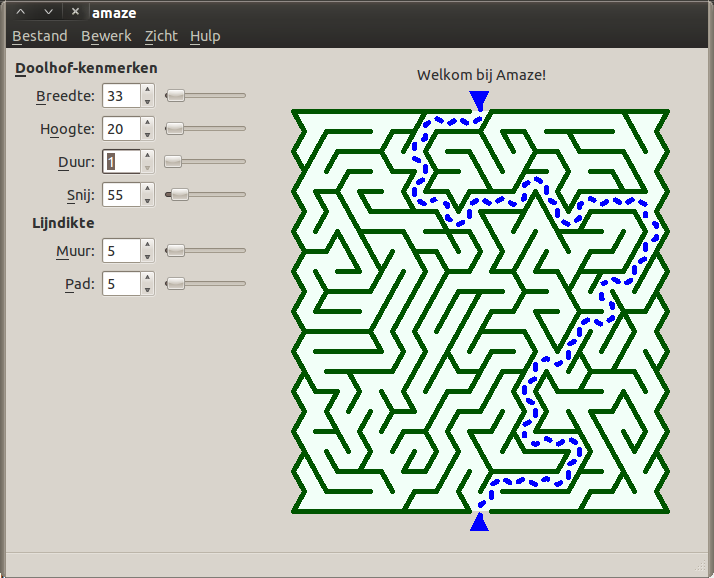Image resolution: width=714 pixels, height=578 pixels.
Task: Click the Breedte value field
Action: (122, 96)
